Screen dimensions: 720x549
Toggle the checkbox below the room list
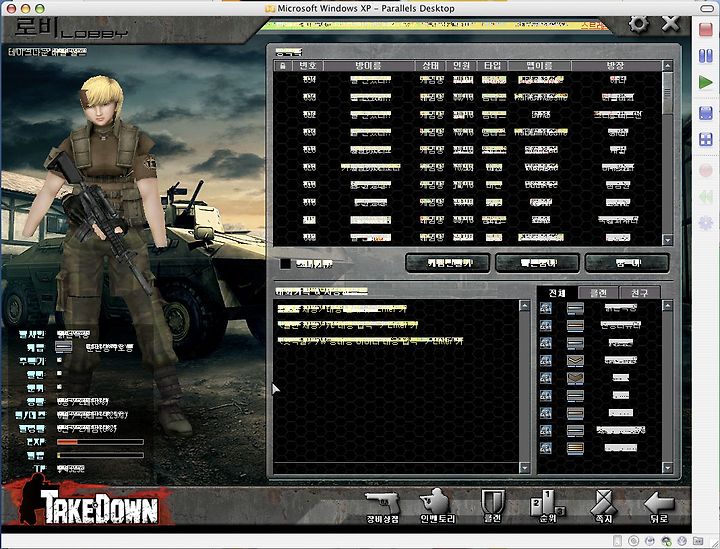(x=286, y=263)
